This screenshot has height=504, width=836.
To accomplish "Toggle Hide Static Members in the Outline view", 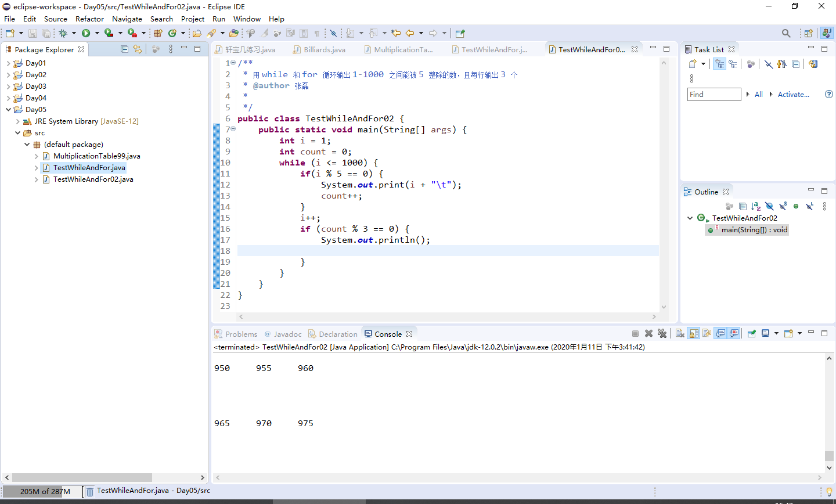I will (x=783, y=206).
